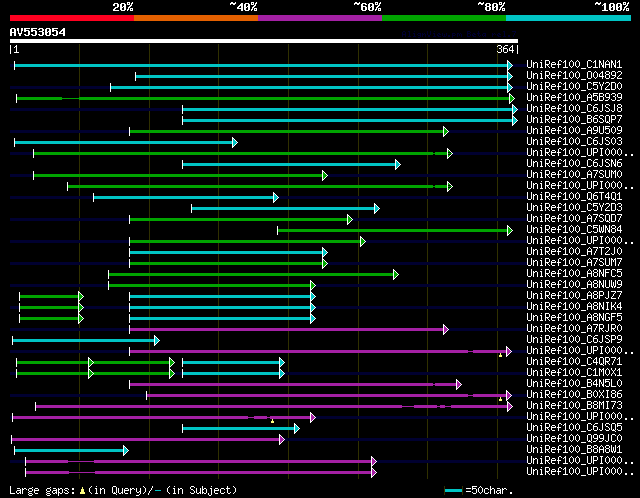This screenshot has width=640, height=498.
Task: Click the purple alignment bar for UniRef100_A7RJR0
Action: (289, 329)
